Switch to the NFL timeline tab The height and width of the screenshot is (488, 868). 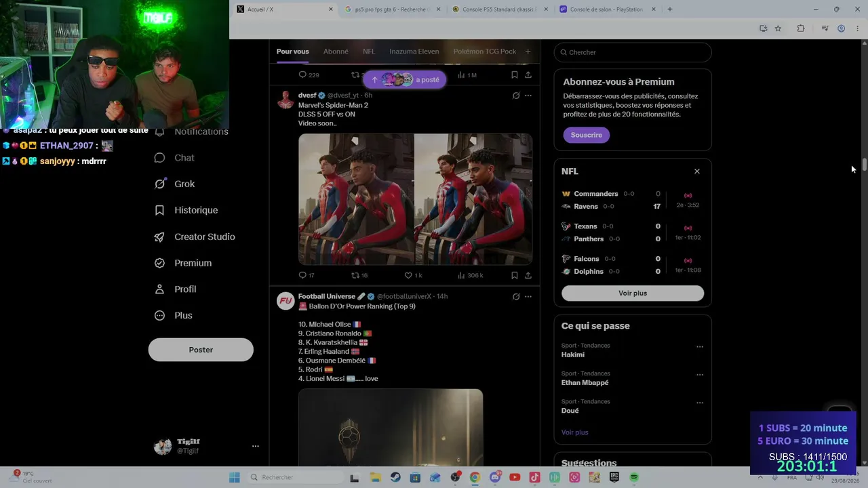pyautogui.click(x=369, y=52)
